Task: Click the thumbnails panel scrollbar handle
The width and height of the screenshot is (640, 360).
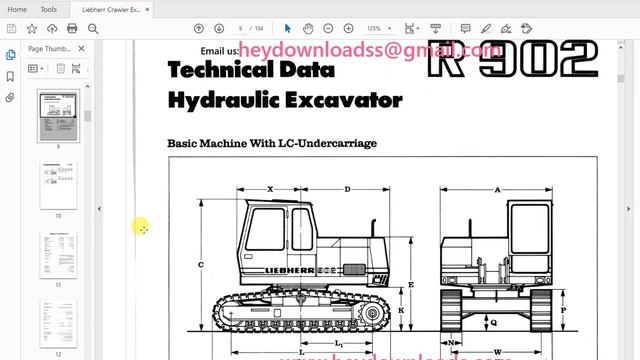Action: (87, 116)
